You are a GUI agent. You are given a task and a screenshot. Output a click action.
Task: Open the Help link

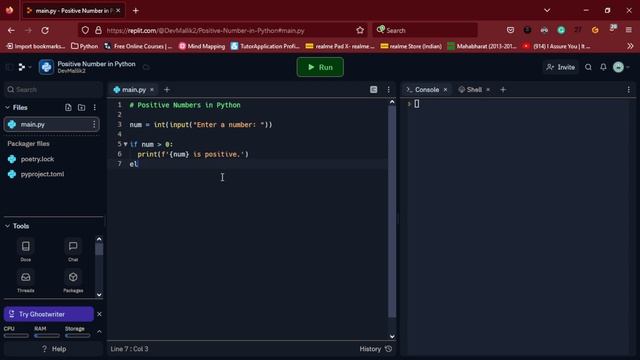[x=54, y=349]
